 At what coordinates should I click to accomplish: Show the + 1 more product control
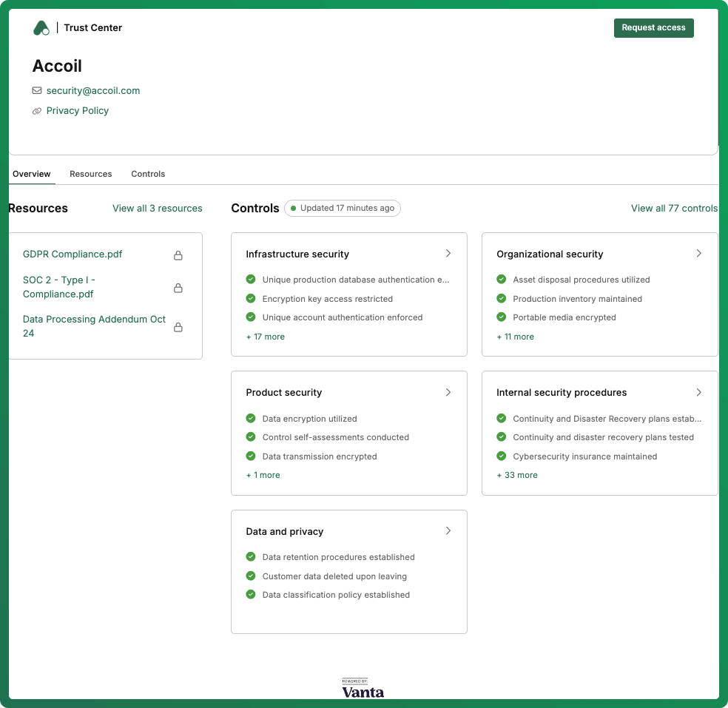click(x=263, y=475)
